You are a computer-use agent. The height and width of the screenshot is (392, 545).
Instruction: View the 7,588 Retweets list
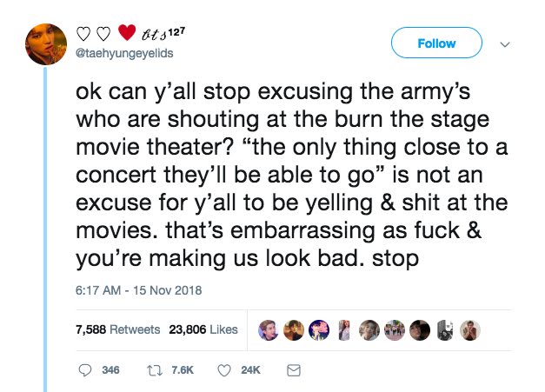click(118, 329)
